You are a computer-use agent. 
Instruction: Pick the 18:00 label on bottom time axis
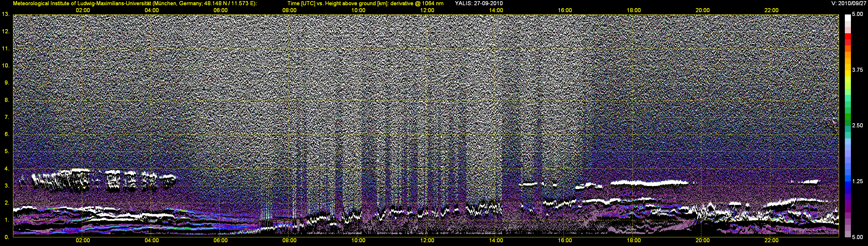633,241
